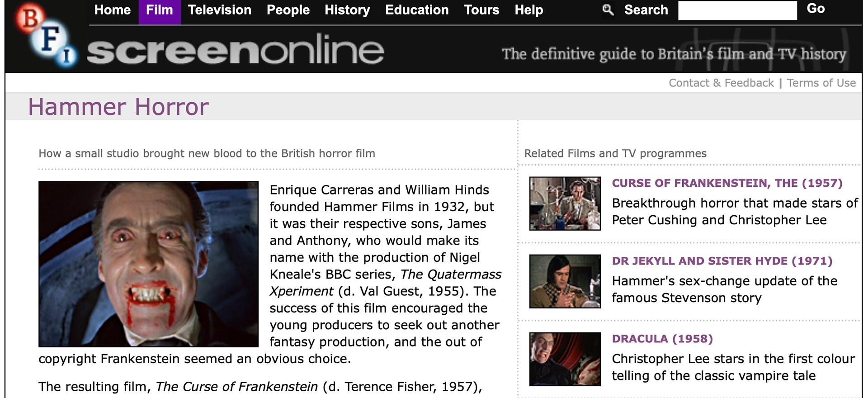Focus the search text field
This screenshot has width=868, height=398.
[737, 10]
